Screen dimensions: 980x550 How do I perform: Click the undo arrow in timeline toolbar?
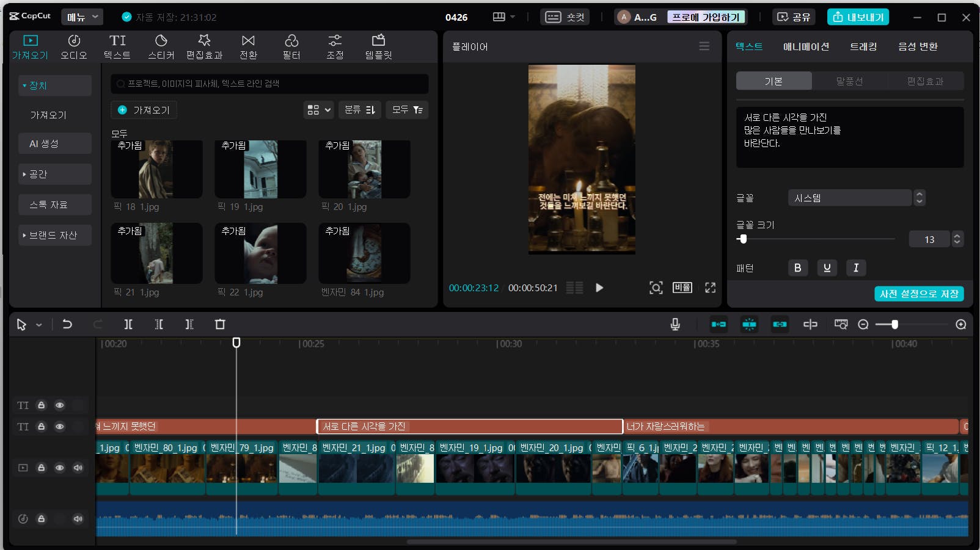pos(67,324)
